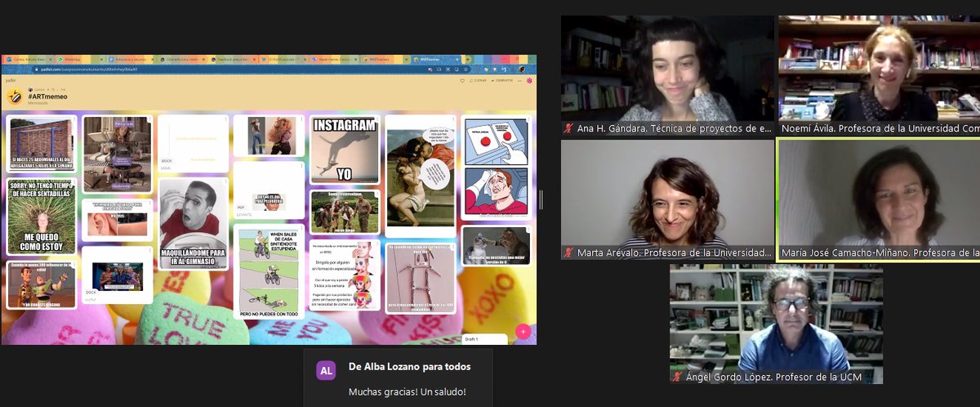Image resolution: width=980 pixels, height=407 pixels.
Task: Switch to the first Correo browser tab
Action: [27, 60]
